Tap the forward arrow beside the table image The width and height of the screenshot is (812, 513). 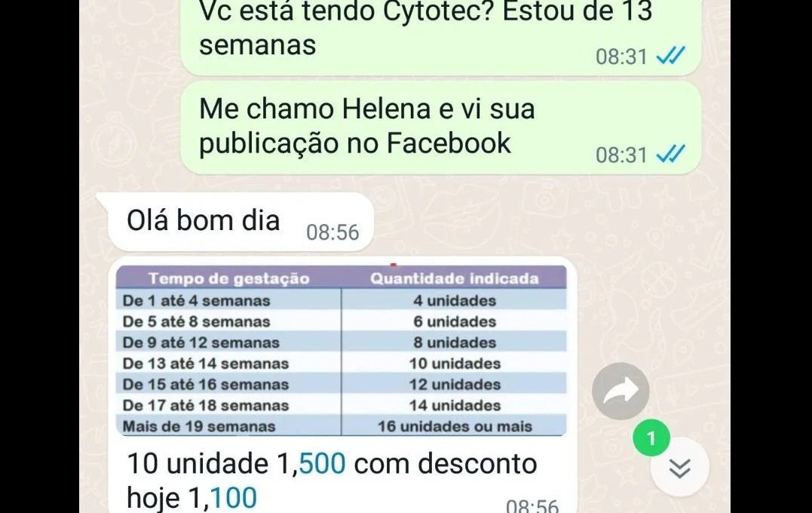tap(620, 391)
